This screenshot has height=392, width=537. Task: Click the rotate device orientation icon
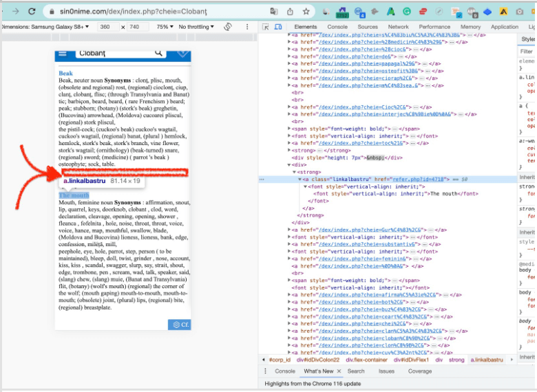click(x=228, y=27)
